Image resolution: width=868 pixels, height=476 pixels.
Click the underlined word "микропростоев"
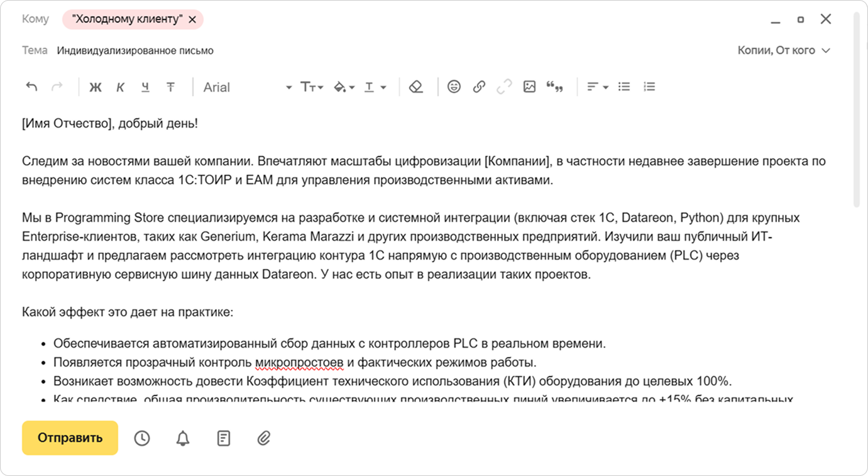[300, 363]
